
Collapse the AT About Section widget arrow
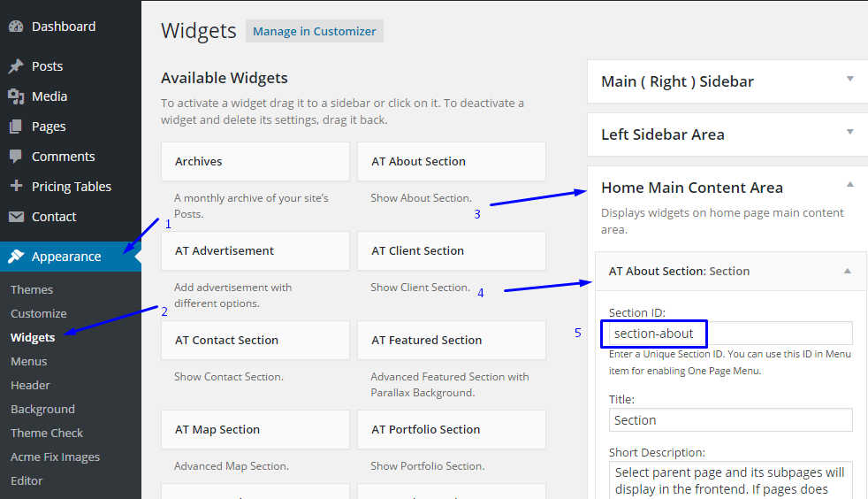pos(847,271)
